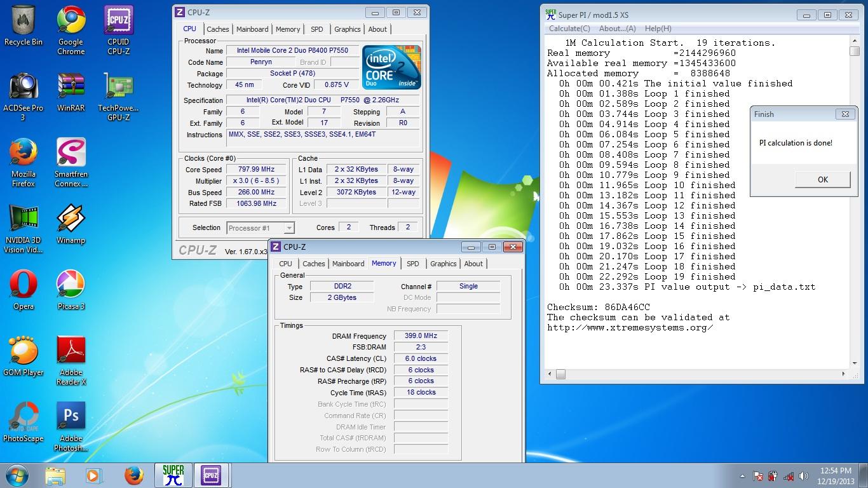Viewport: 868px width, 488px height.
Task: Click the Super PI horizontal scrollbar thumb
Action: tap(560, 374)
